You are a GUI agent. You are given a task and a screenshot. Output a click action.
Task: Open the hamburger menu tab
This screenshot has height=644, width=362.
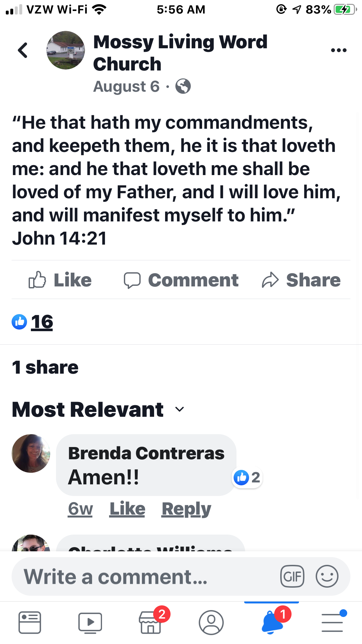pos(332,622)
